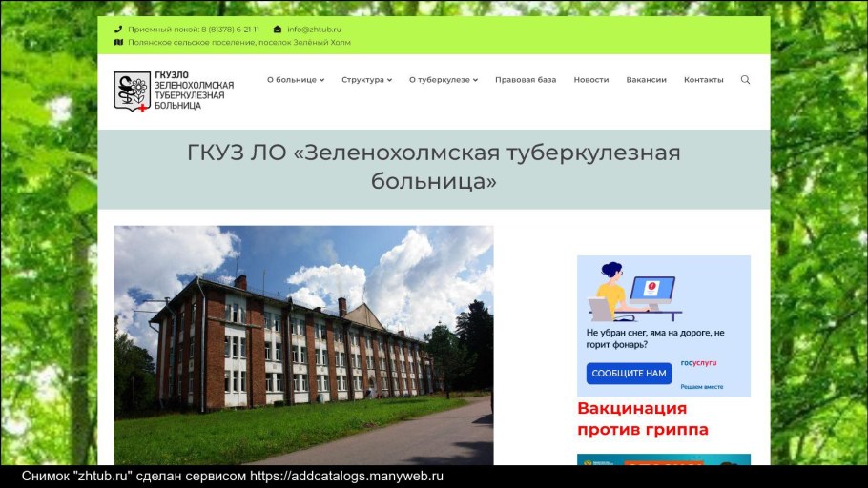Click the «Вакцинация против гриппа» heading

pos(643,418)
